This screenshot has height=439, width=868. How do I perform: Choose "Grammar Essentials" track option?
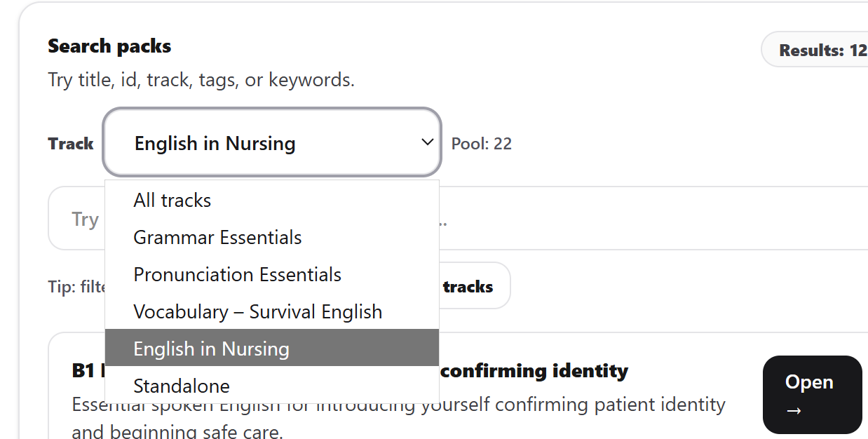(x=217, y=237)
